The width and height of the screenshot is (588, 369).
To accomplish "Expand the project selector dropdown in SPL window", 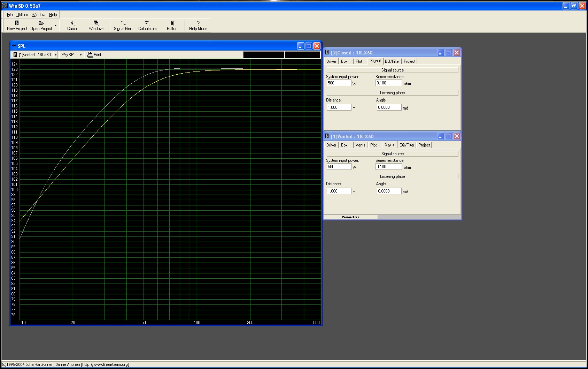I will pyautogui.click(x=55, y=55).
